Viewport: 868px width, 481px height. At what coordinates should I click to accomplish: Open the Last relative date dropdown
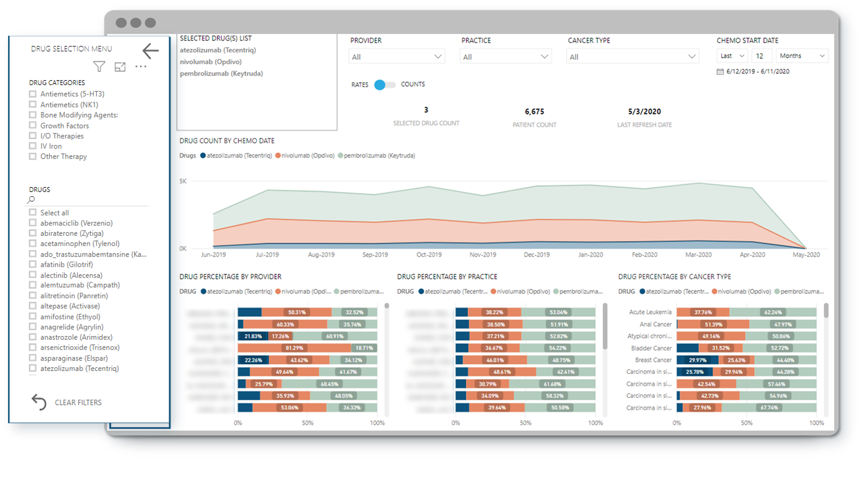coord(732,56)
